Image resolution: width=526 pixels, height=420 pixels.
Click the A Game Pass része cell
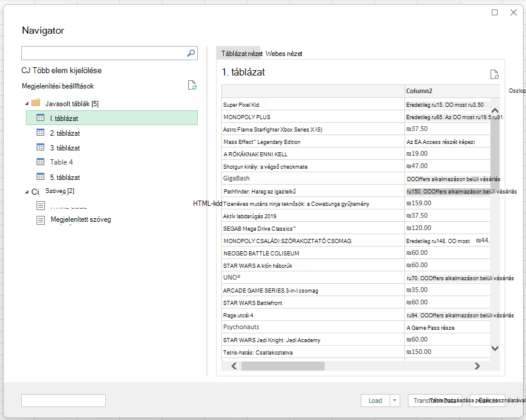coord(447,327)
